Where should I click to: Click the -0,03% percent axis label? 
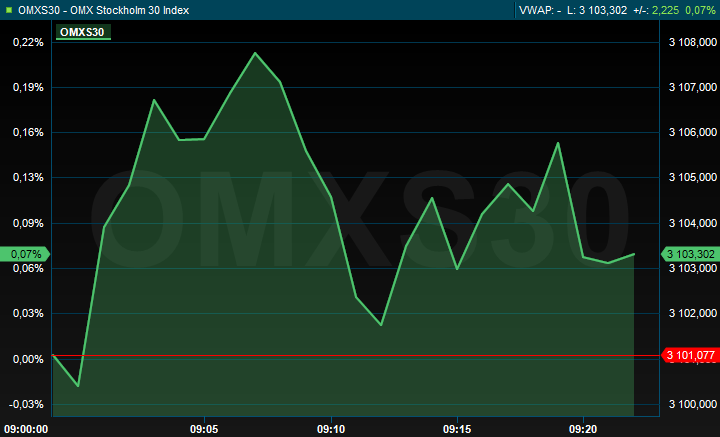pyautogui.click(x=27, y=404)
